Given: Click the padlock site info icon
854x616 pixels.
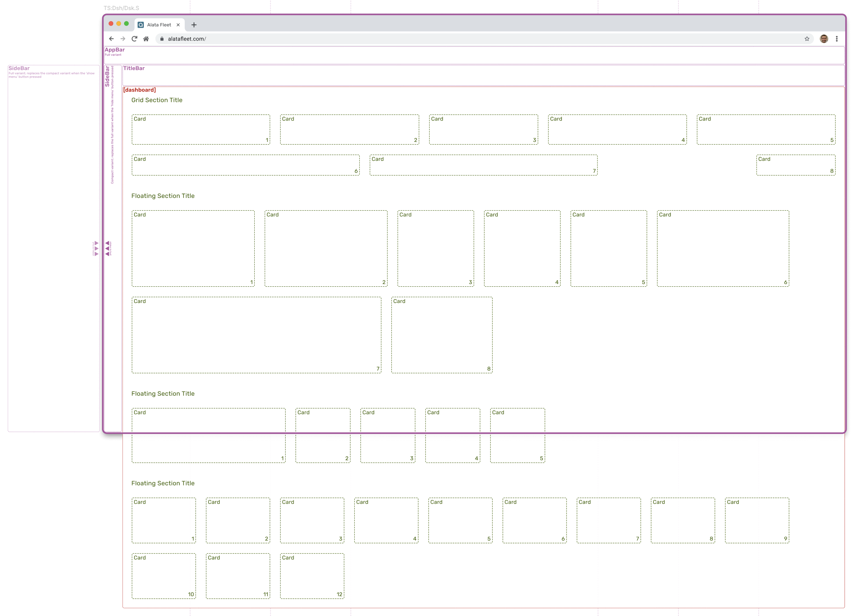Looking at the screenshot, I should (x=162, y=39).
